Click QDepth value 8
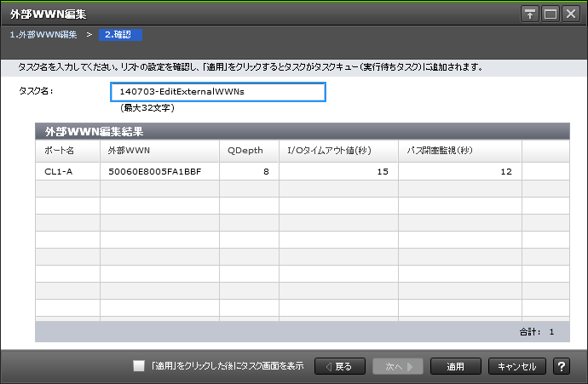Screen dimensions: 588x384 249,172
